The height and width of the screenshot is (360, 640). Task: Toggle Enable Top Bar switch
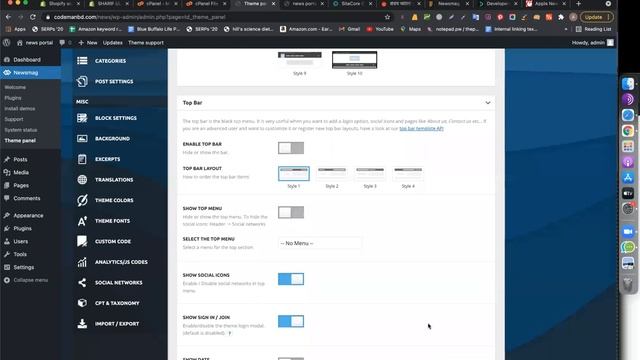click(291, 148)
